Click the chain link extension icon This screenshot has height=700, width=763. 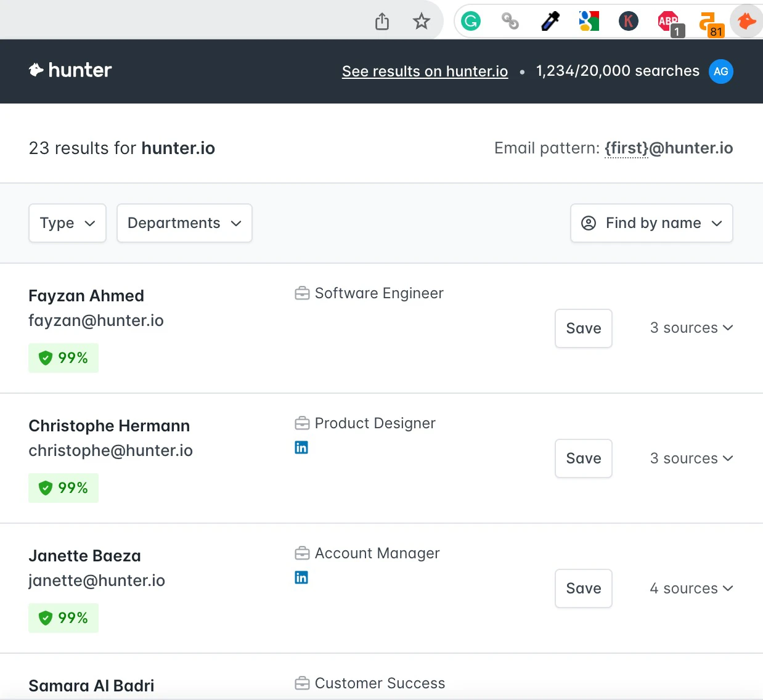pos(510,22)
